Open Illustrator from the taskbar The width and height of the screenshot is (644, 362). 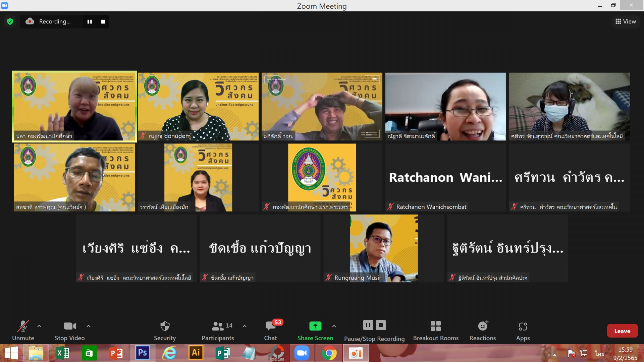(x=196, y=353)
